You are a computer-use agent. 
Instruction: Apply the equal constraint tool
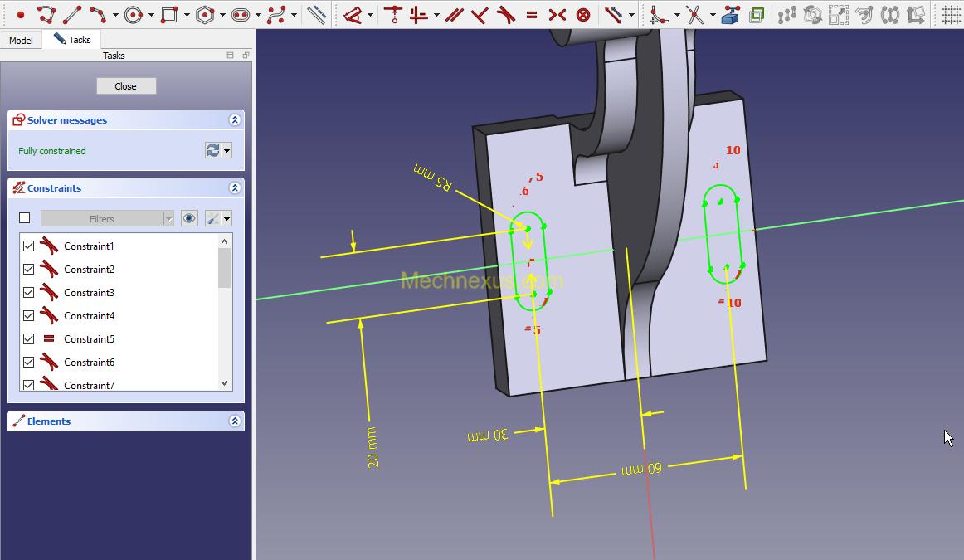tap(531, 14)
